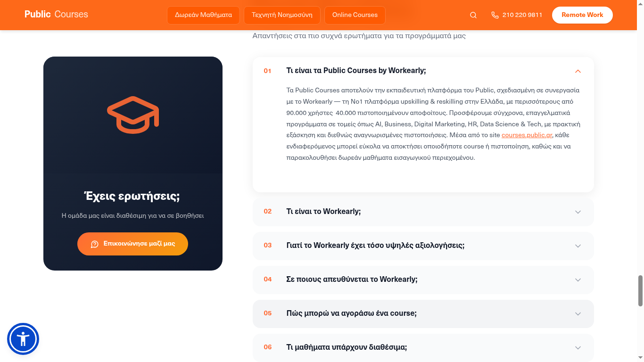Open the Online Courses menu item
This screenshot has height=362, width=644.
click(355, 15)
